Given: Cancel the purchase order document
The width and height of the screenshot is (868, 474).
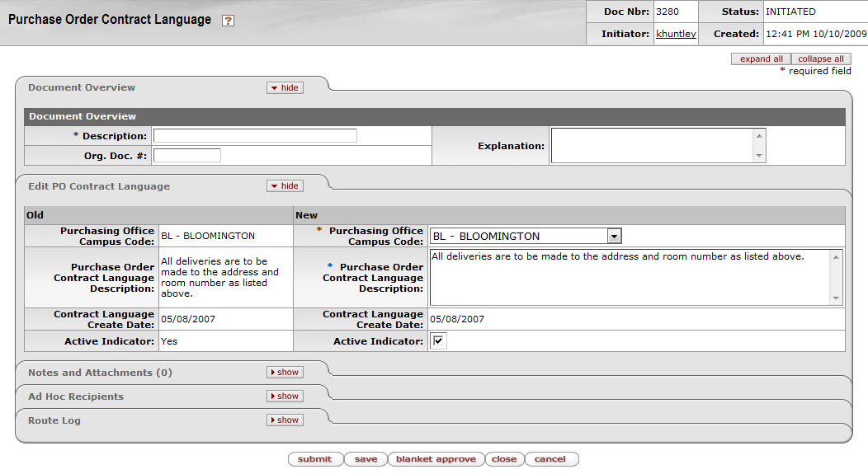Looking at the screenshot, I should tap(550, 459).
